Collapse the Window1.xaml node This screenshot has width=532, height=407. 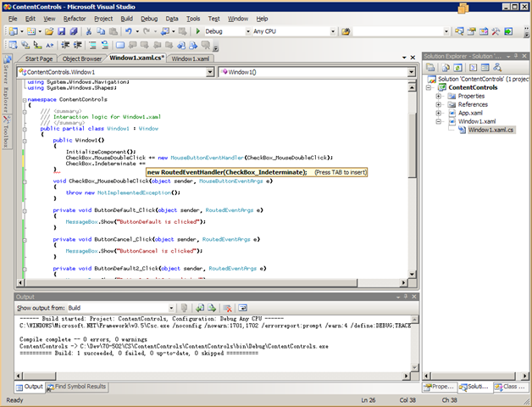(x=438, y=121)
